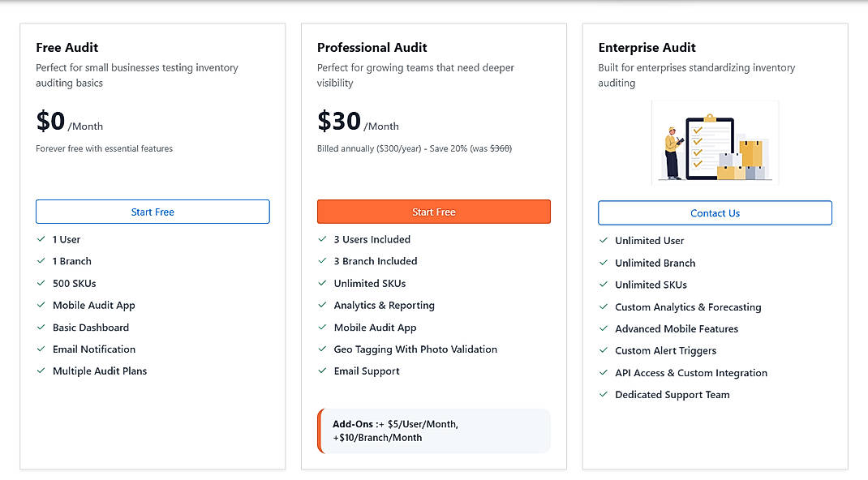Click 'Billed annually ($300/year)' savings text

pyautogui.click(x=414, y=148)
